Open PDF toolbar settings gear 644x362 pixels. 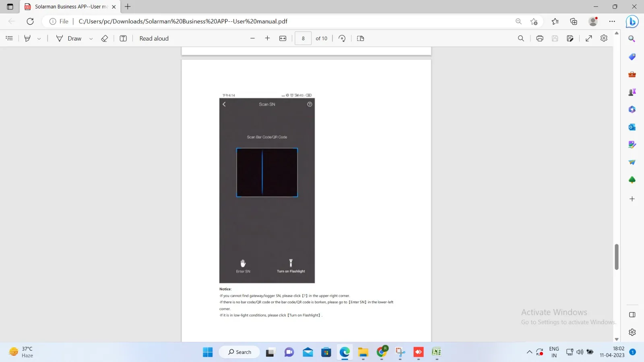click(x=604, y=38)
